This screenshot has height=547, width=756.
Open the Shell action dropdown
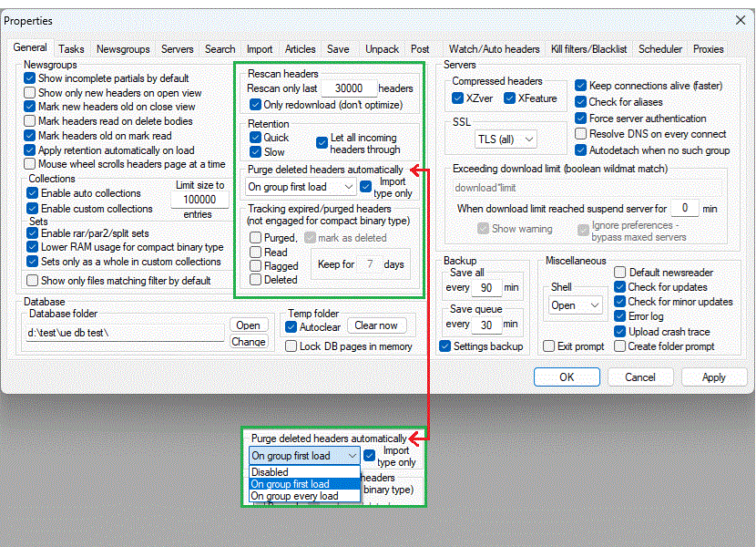(576, 305)
